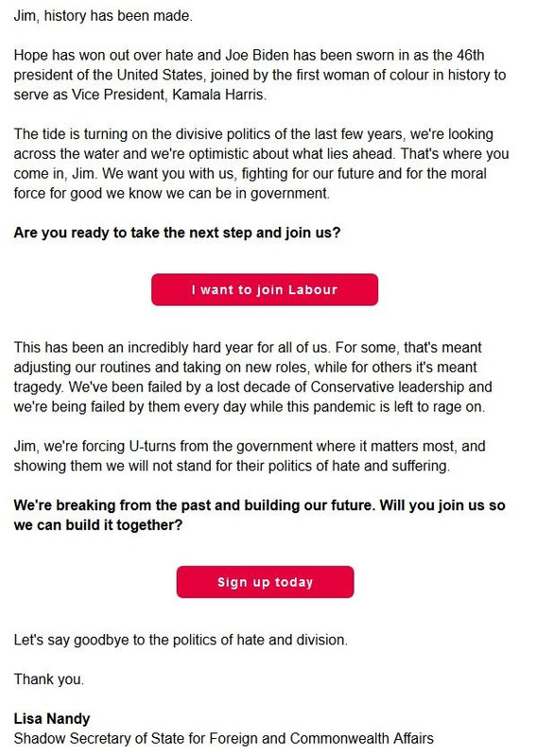Click the word '46th' in the first paragraph
This screenshot has width=536, height=756.
(471, 55)
